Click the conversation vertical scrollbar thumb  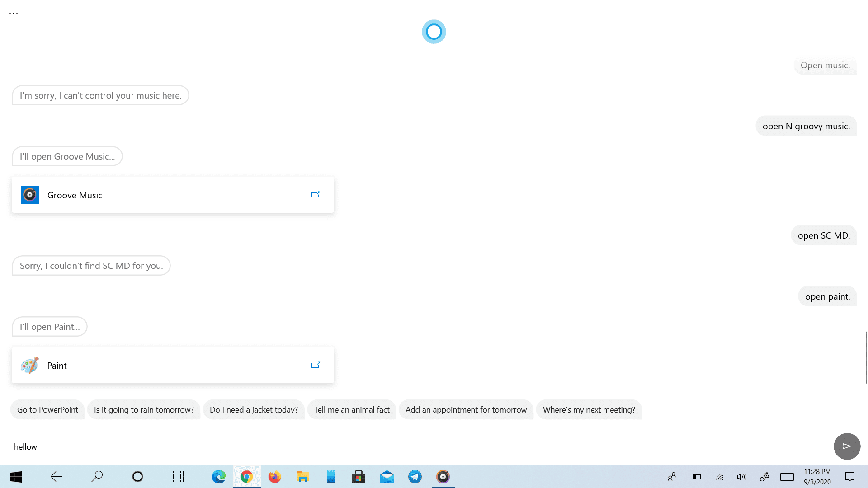tap(866, 357)
